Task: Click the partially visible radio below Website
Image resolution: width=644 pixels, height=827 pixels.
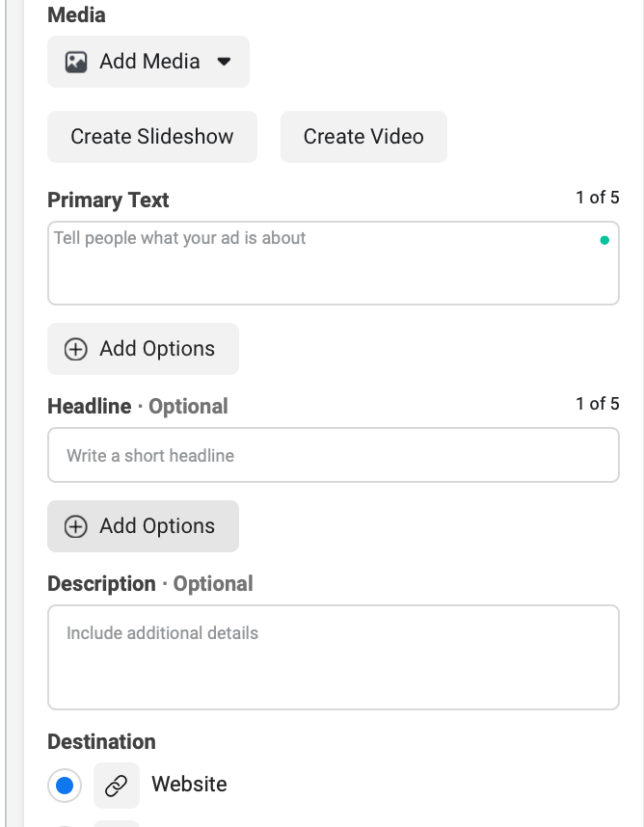Action: [64, 822]
